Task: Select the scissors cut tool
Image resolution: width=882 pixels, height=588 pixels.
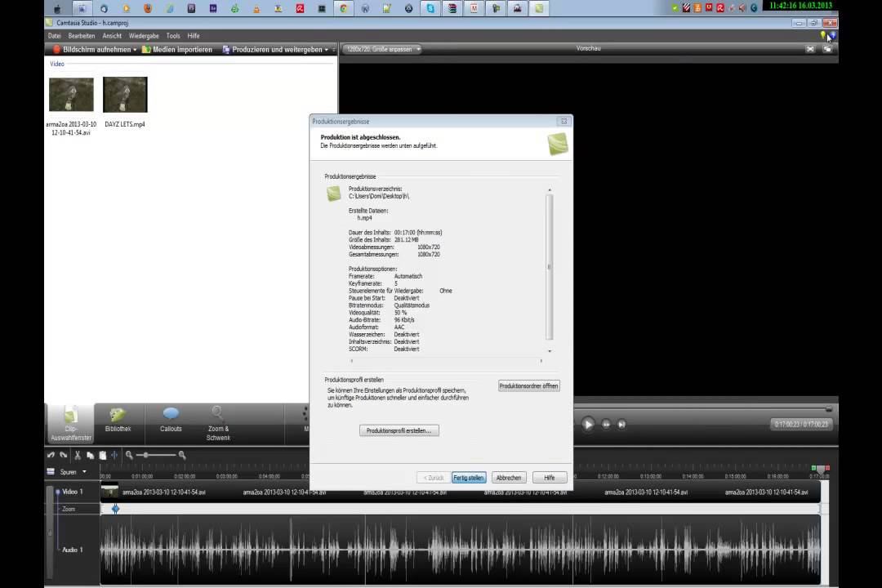Action: point(78,455)
